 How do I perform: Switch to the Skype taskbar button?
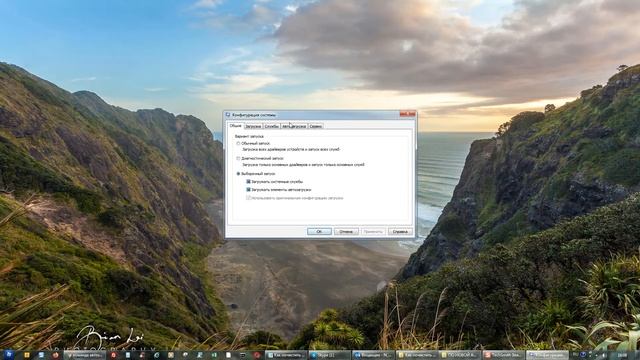coord(329,355)
